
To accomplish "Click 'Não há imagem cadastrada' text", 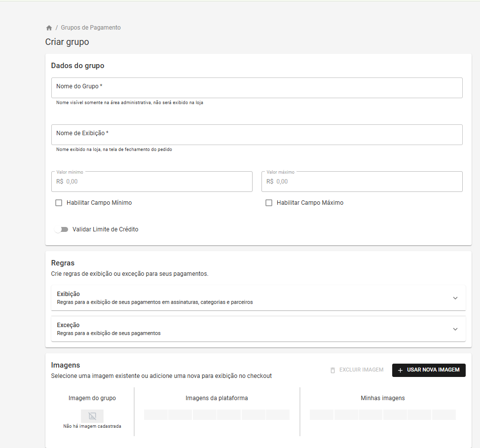I will click(92, 426).
